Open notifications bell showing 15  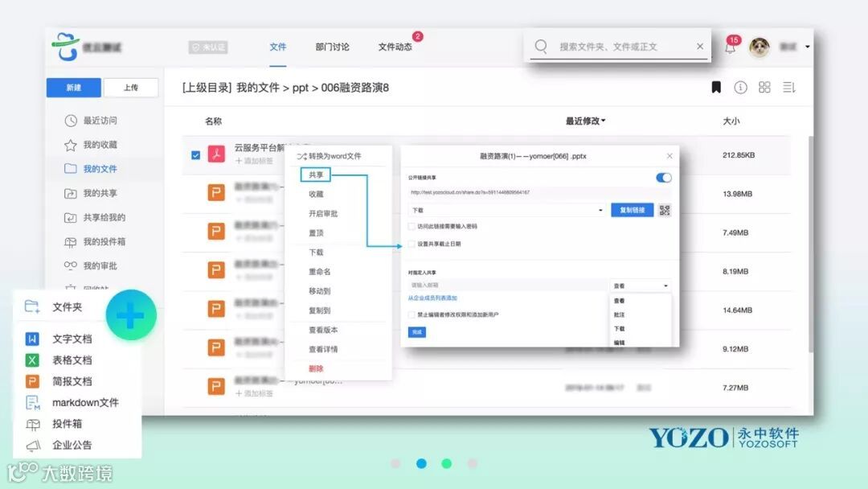(x=731, y=47)
